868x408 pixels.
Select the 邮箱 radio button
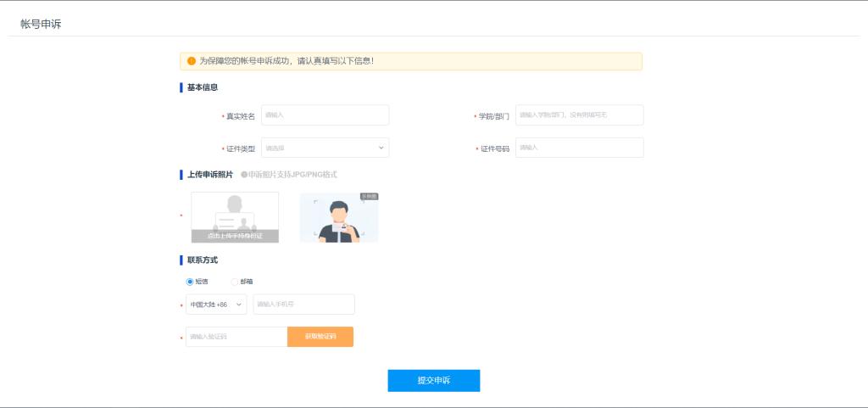235,282
